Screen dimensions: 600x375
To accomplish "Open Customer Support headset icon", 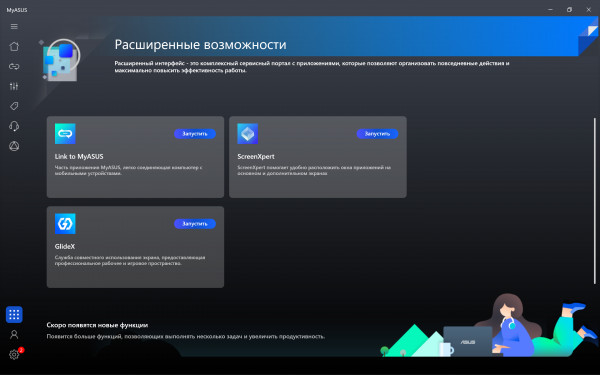I will pyautogui.click(x=14, y=126).
